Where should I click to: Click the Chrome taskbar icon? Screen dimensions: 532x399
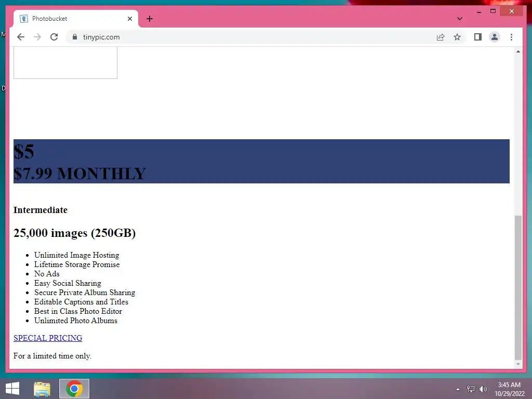74,389
